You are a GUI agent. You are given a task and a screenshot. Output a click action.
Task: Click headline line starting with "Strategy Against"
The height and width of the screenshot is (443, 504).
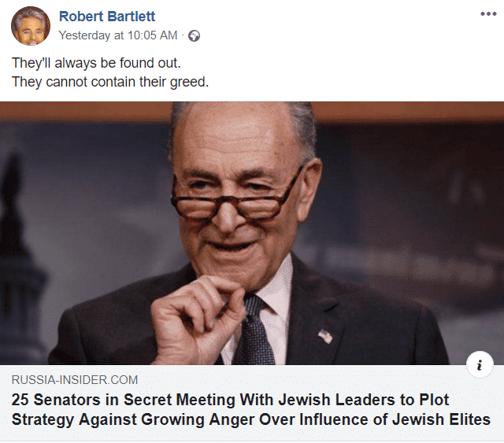[x=250, y=419]
